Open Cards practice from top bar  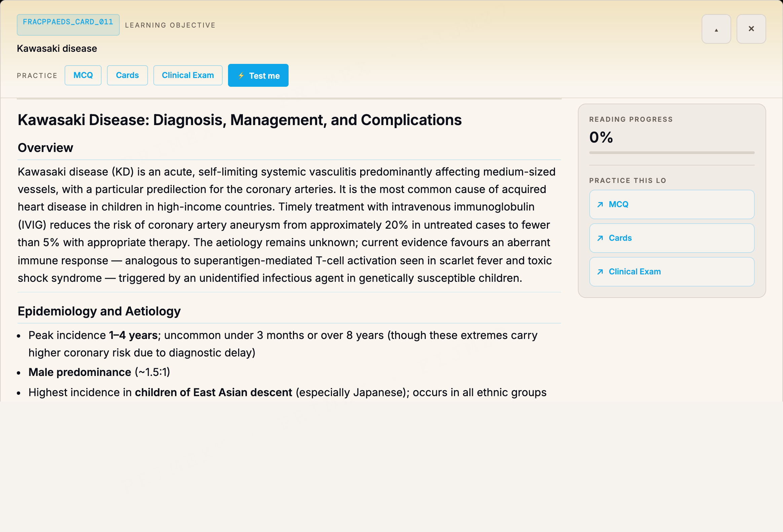127,75
